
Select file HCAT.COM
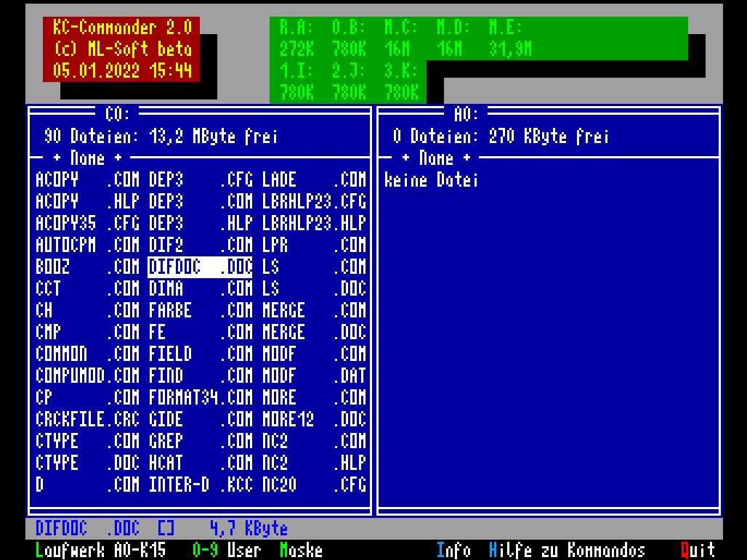pyautogui.click(x=201, y=463)
